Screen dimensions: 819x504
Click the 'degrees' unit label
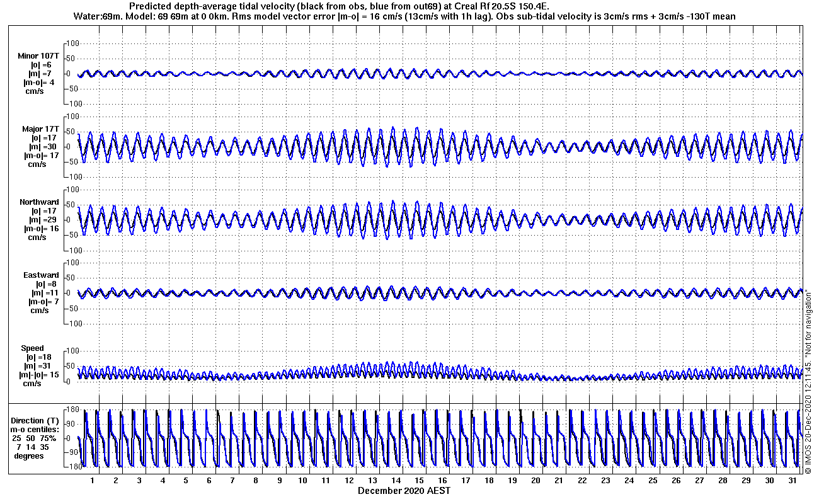point(29,456)
